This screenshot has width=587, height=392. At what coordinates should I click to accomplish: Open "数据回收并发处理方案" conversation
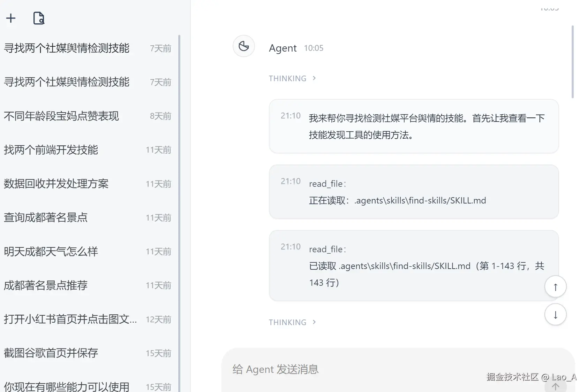[x=87, y=184]
